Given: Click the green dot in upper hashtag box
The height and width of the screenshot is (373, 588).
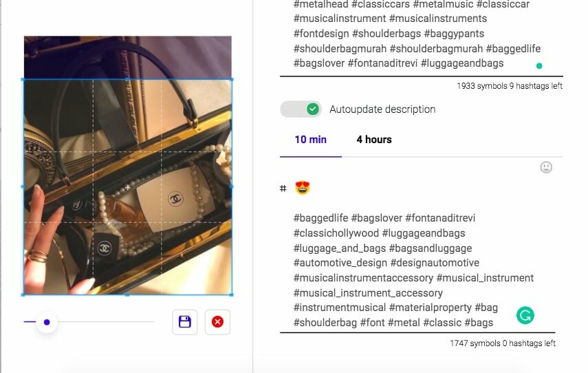Looking at the screenshot, I should (539, 66).
